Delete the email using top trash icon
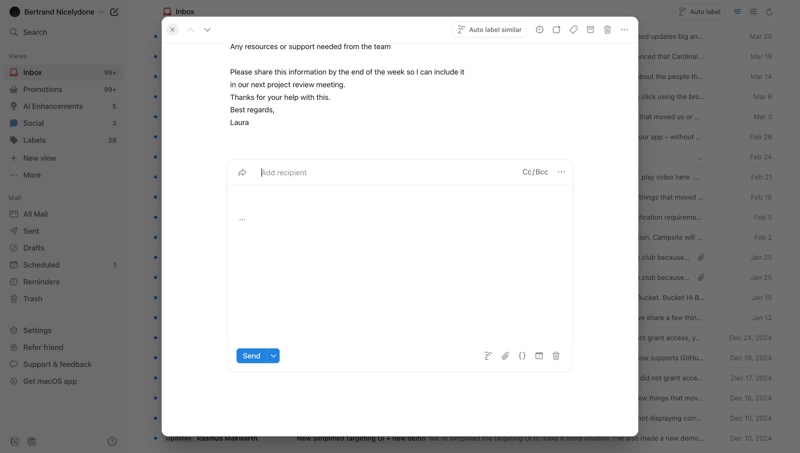 [x=607, y=30]
